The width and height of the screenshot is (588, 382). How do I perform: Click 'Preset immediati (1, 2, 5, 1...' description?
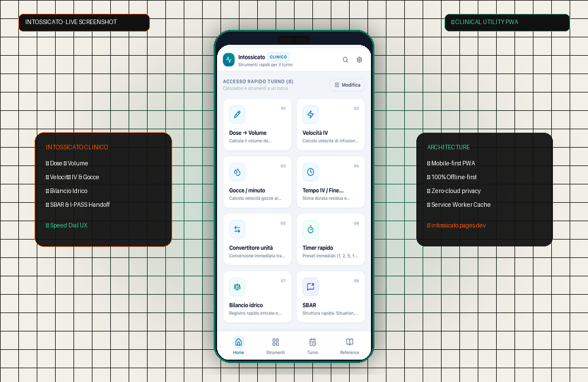pos(330,256)
